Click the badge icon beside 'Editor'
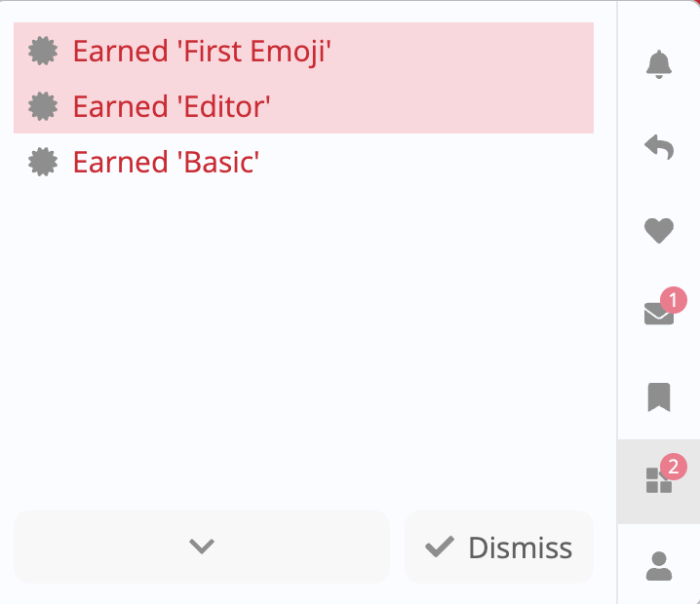Viewport: 700px width, 604px height. (43, 106)
